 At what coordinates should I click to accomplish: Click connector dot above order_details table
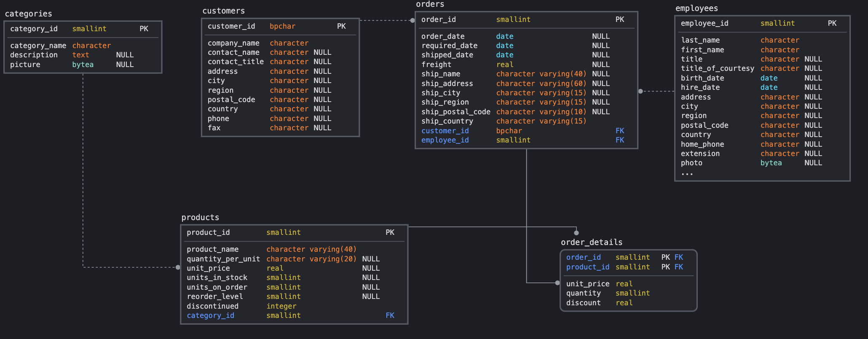576,233
